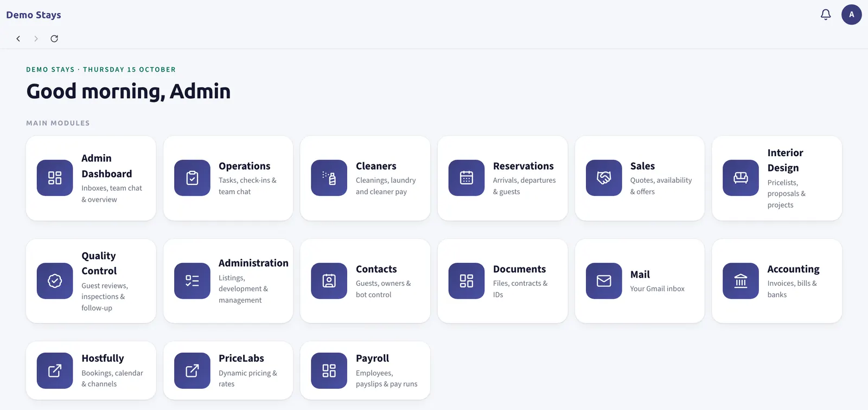Click the Demo Stays brand title
The height and width of the screenshot is (410, 868).
pyautogui.click(x=34, y=15)
